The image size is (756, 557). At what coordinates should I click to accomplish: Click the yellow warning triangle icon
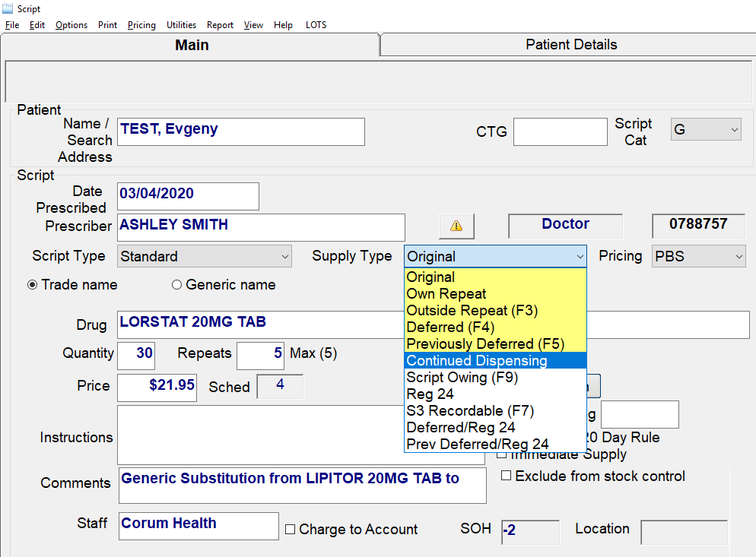point(456,226)
